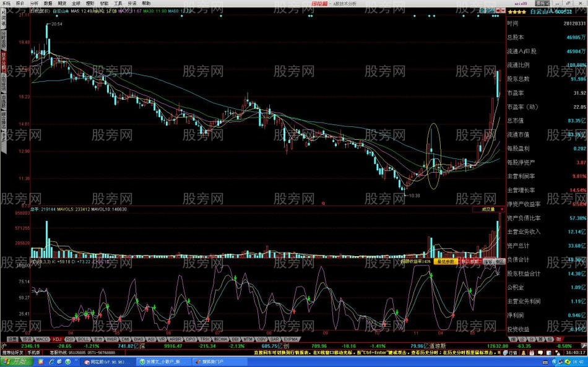Screen dimensions: 588x367
Task: Open the 资讯 left sidebar tab
Action: click(x=3, y=19)
